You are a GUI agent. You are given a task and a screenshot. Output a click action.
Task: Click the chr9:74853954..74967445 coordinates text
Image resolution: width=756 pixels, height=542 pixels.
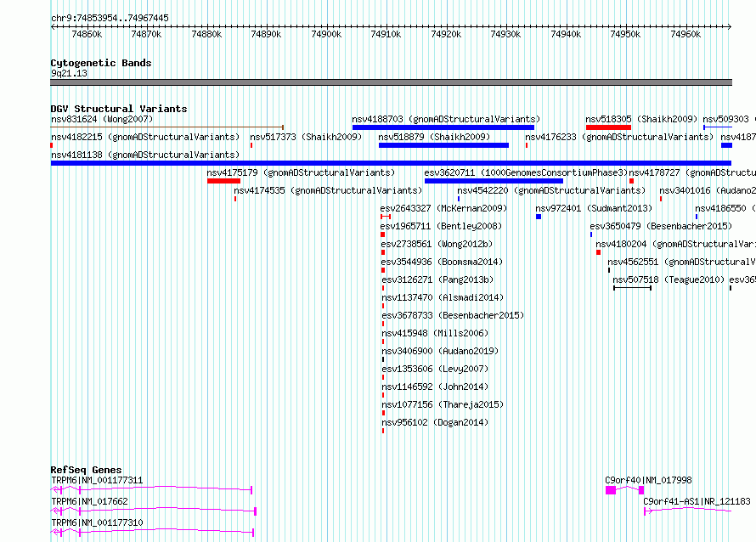(110, 18)
